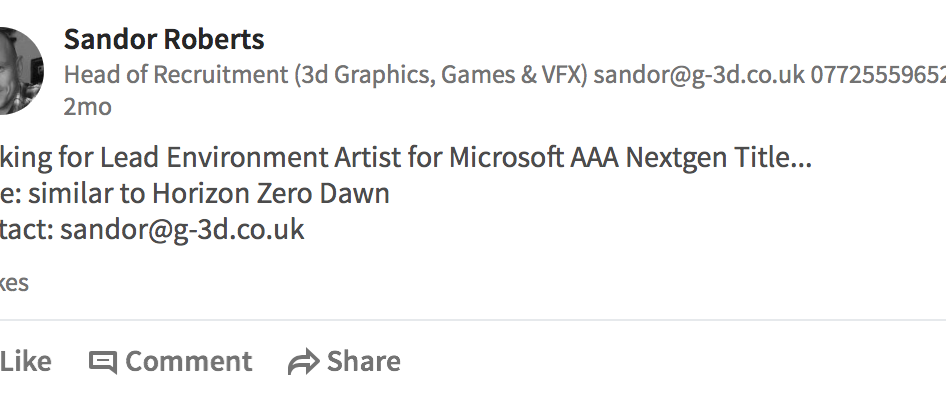Click the divider line above action buttons
The image size is (946, 398).
(473, 320)
